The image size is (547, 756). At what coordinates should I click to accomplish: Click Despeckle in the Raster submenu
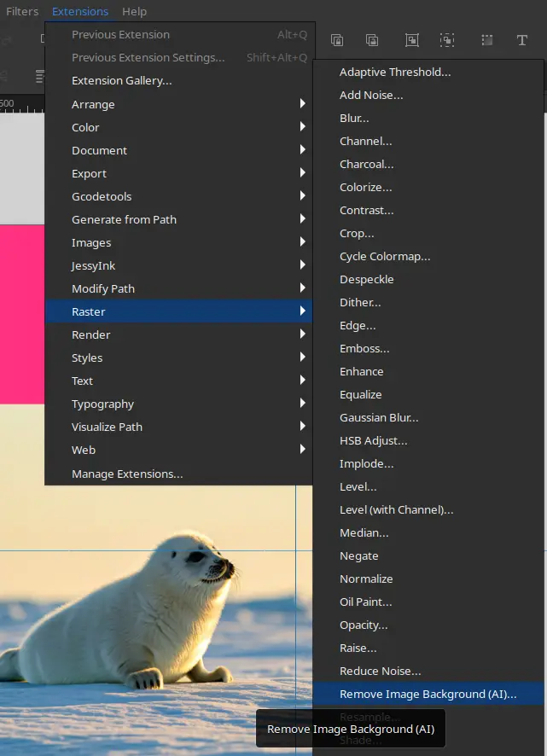pos(428,280)
